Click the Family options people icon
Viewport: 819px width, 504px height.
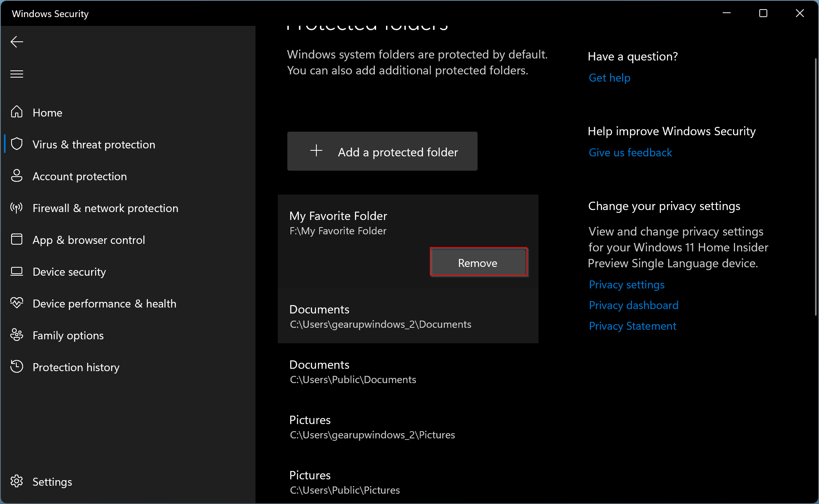17,335
